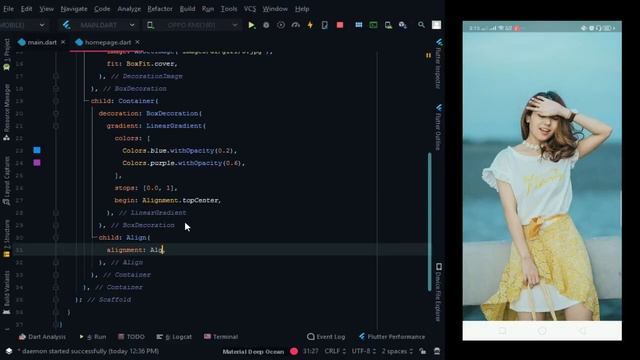Screen dimensions: 640x360
Task: Click Flutter logo on run configuration selector
Action: [x=67, y=25]
